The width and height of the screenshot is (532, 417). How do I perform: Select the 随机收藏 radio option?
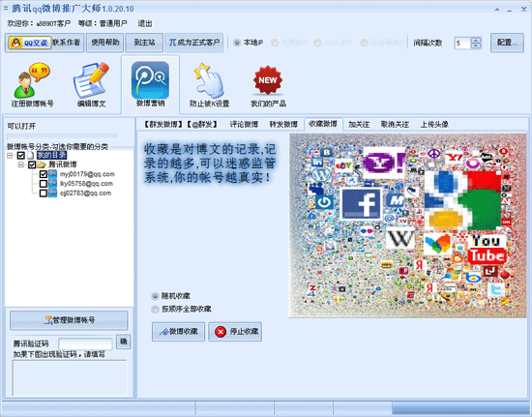155,296
